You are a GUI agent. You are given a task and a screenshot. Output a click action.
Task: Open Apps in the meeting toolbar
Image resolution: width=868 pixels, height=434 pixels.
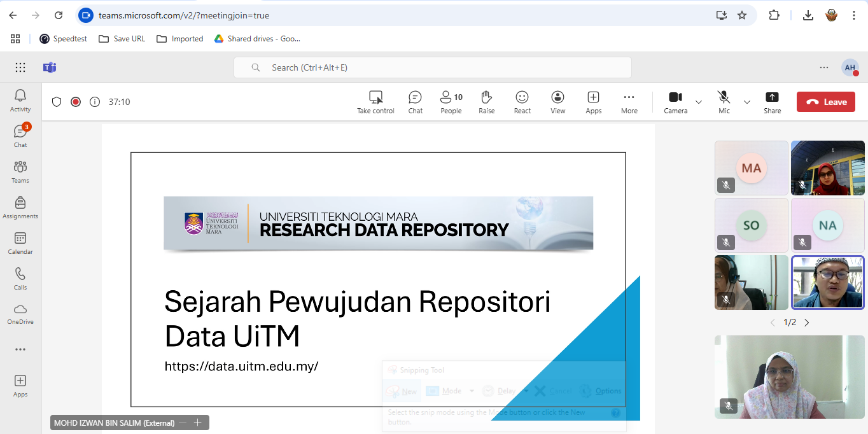[x=594, y=102]
